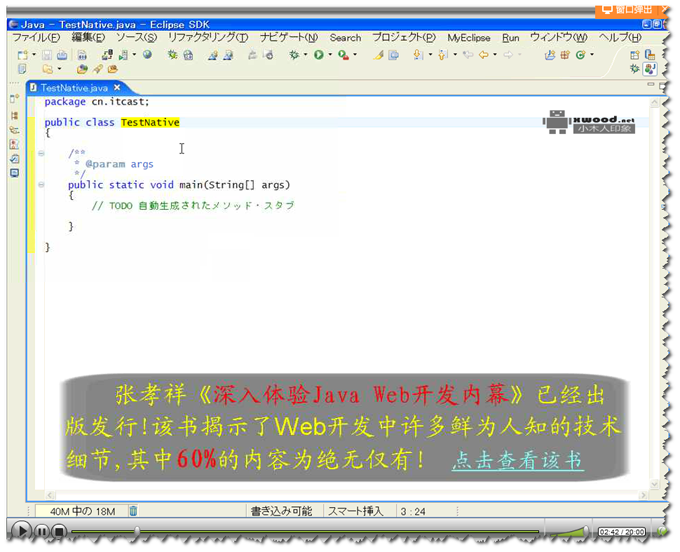
Task: Expand the Debug dropdown arrow
Action: pyautogui.click(x=305, y=55)
